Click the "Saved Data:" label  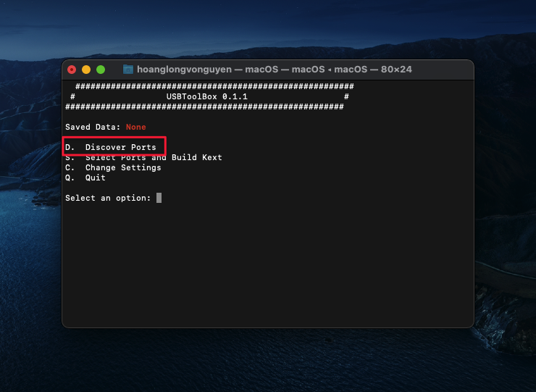coord(93,127)
